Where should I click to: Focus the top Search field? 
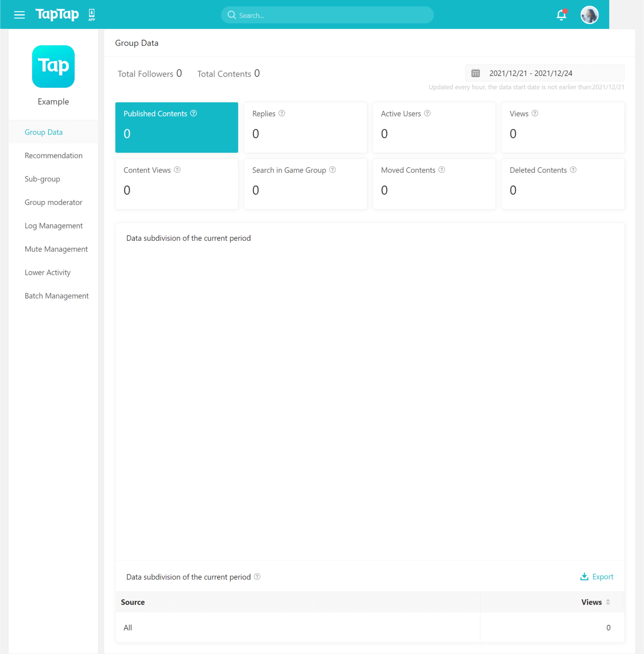point(328,15)
